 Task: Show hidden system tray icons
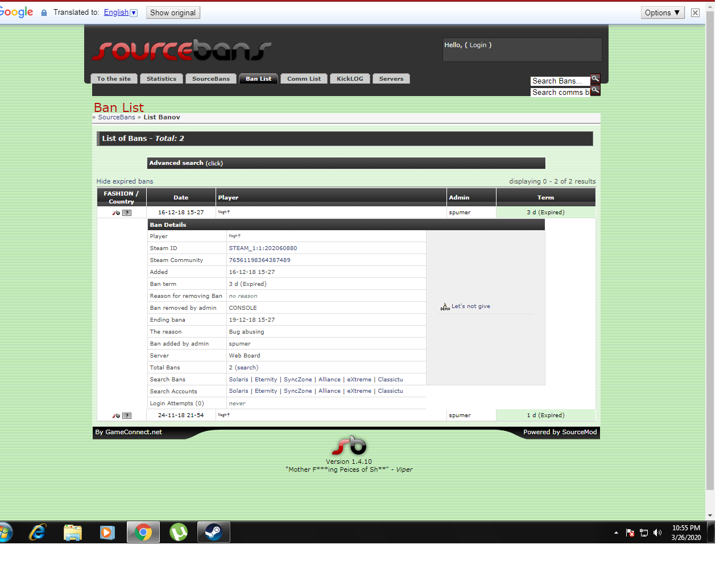click(x=616, y=533)
